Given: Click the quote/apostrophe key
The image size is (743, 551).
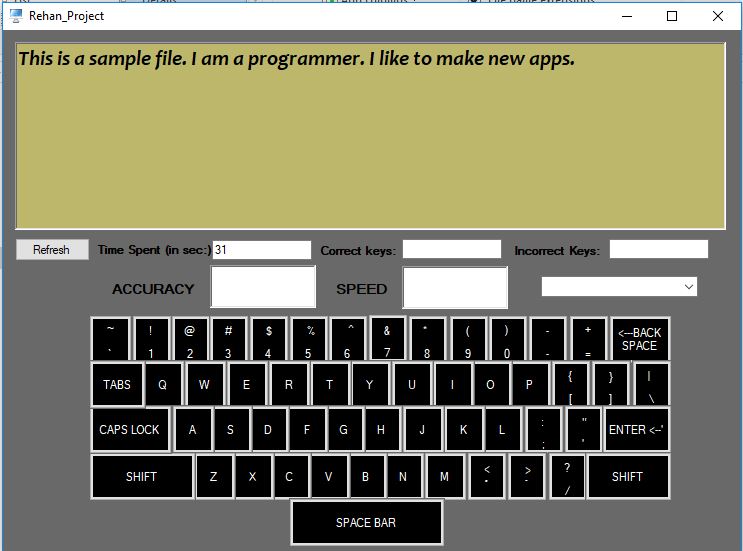Looking at the screenshot, I should click(584, 429).
